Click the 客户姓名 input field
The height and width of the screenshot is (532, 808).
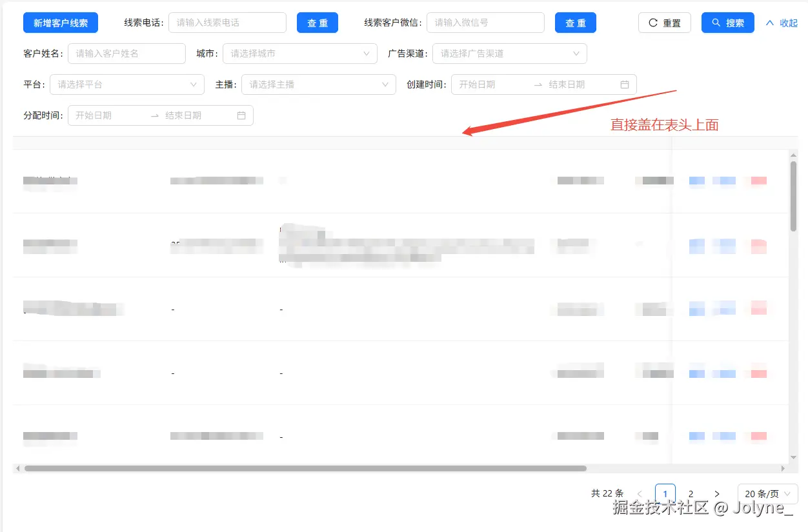click(126, 54)
